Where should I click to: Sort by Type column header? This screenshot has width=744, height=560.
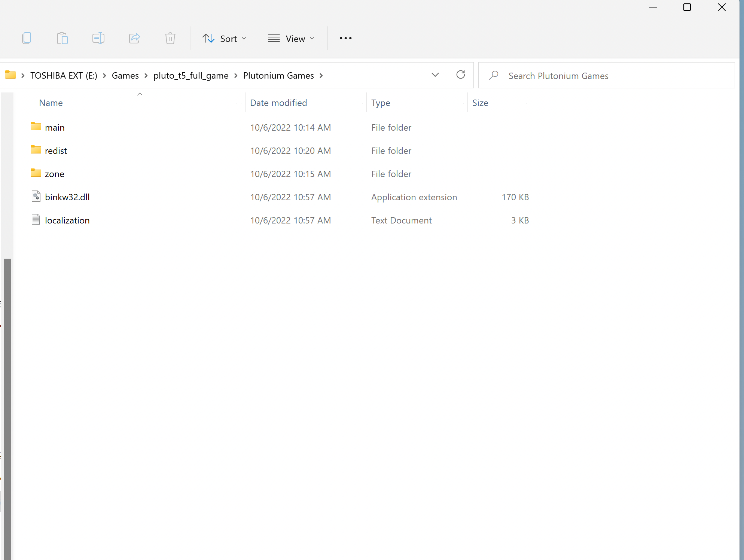tap(381, 103)
